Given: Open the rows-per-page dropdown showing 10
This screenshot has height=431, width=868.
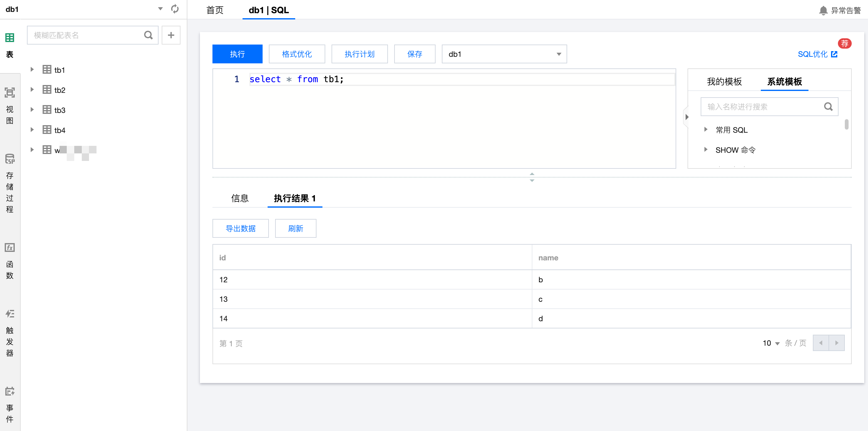Looking at the screenshot, I should pyautogui.click(x=771, y=343).
